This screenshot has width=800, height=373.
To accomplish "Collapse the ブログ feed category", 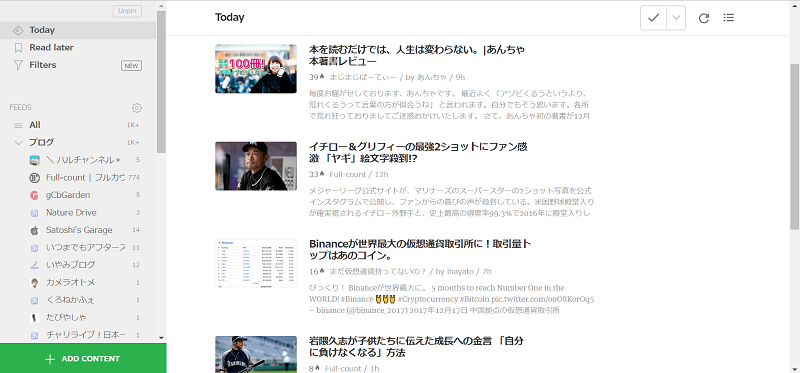I will point(18,142).
